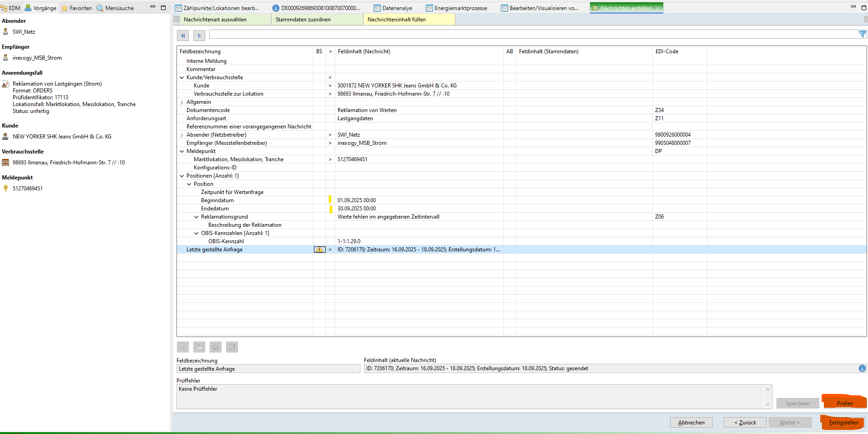Click warning icon on Letzte gestellte Anfrage
868x434 pixels.
pyautogui.click(x=319, y=250)
